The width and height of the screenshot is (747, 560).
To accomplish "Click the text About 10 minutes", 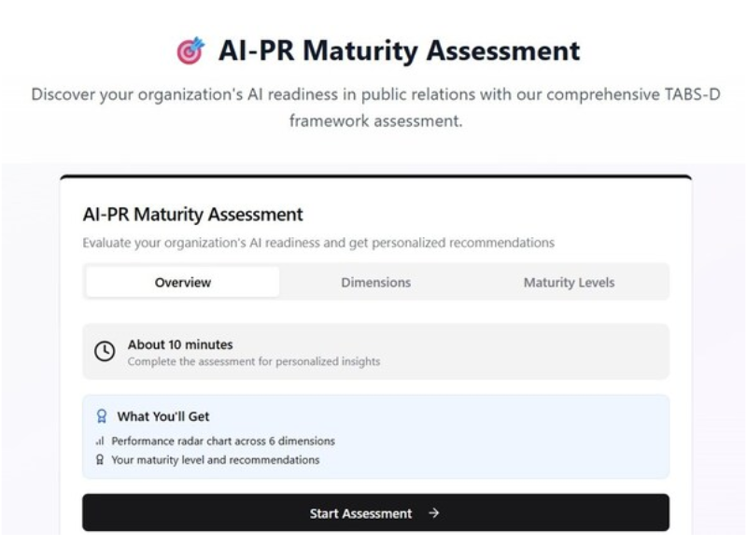I will (180, 344).
